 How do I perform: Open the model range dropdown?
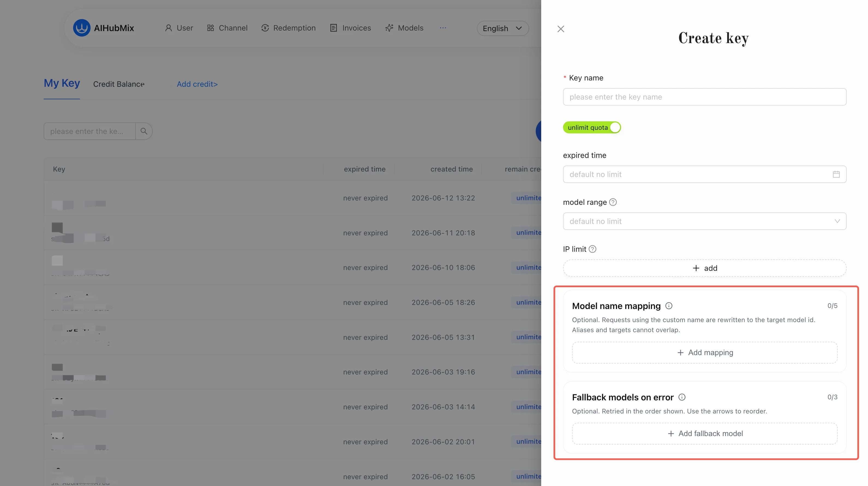(705, 221)
